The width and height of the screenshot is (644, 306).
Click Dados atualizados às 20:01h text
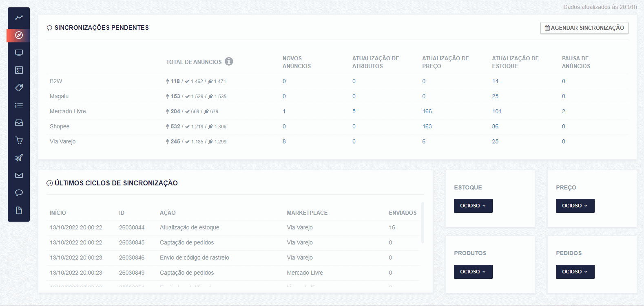pyautogui.click(x=600, y=7)
